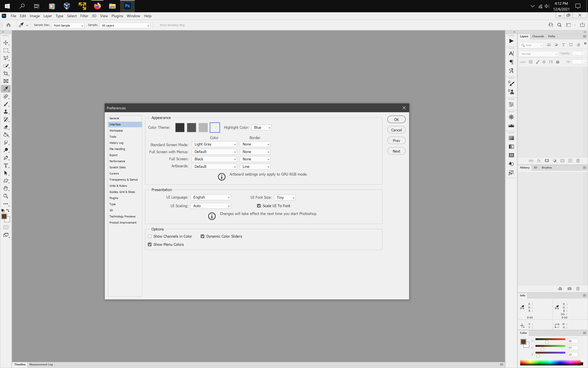The image size is (588, 368).
Task: Click the Prev button
Action: [x=396, y=141]
